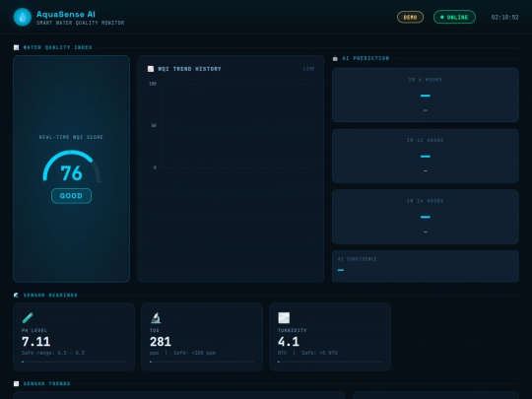This screenshot has width=532, height=399.
Task: Click the Sensor Trends heading
Action: pyautogui.click(x=47, y=384)
